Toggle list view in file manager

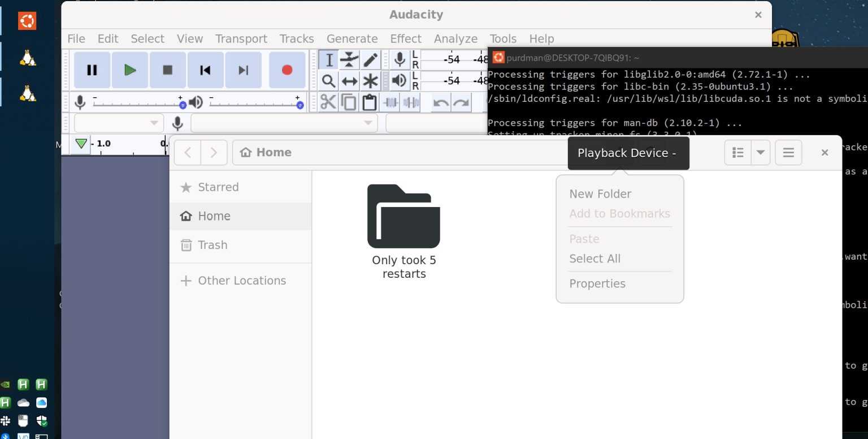tap(737, 153)
